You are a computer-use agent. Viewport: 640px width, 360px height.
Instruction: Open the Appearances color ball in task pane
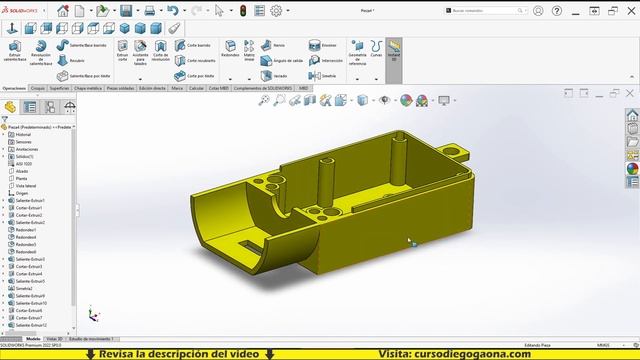click(632, 168)
